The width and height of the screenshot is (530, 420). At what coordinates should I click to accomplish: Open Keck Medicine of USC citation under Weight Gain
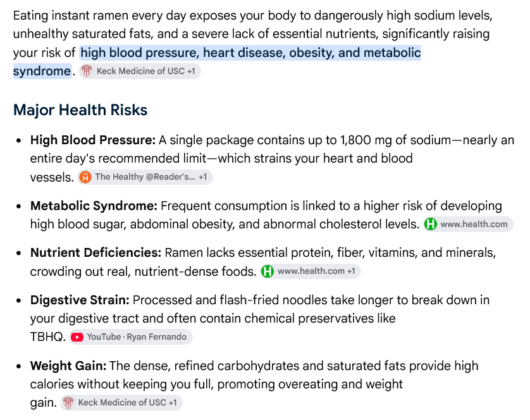121,403
